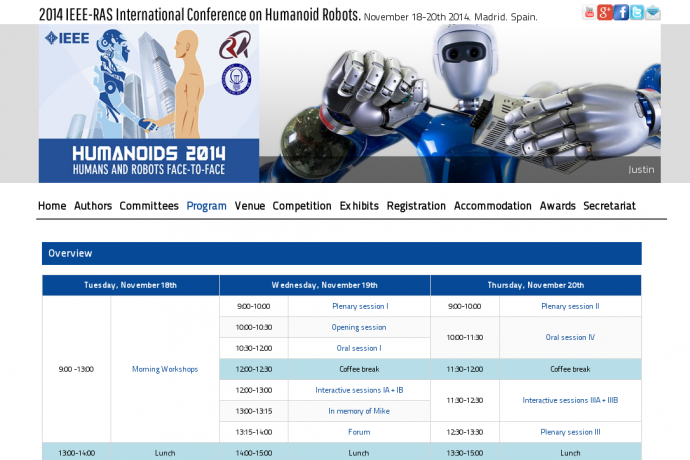Screen dimensions: 690x460
Task: Open the Authors menu item
Action: 93,206
